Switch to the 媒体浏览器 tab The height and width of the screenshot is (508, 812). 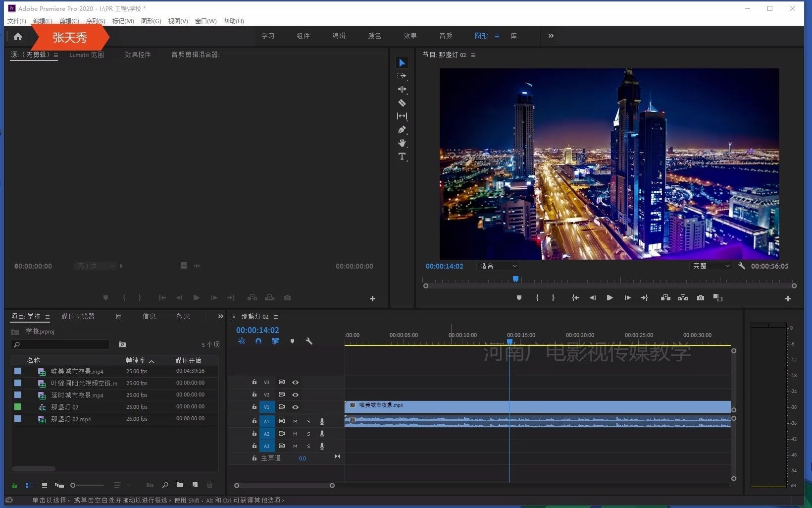click(78, 316)
